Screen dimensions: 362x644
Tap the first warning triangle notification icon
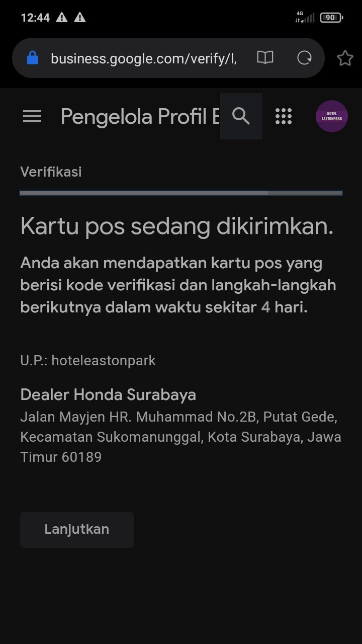pyautogui.click(x=61, y=18)
